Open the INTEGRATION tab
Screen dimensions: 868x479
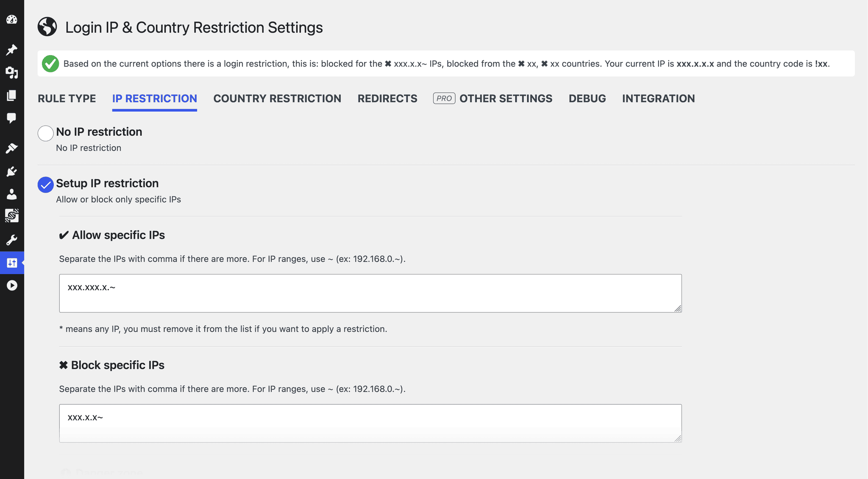659,98
